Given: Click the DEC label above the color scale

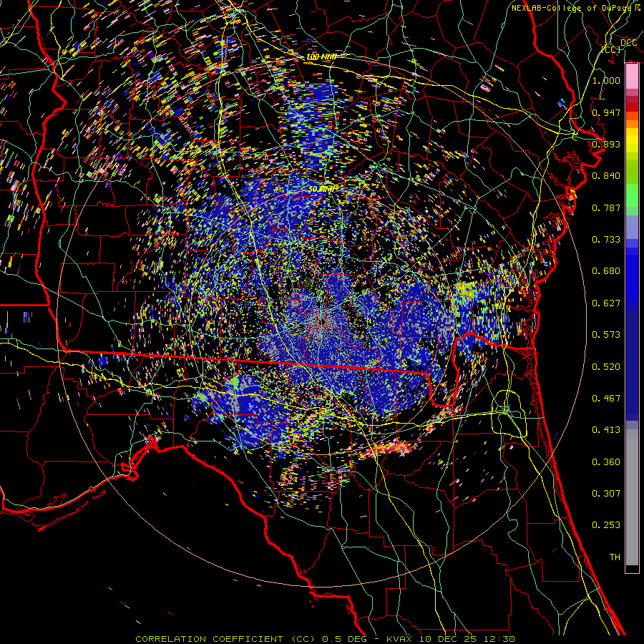Looking at the screenshot, I should 628,43.
